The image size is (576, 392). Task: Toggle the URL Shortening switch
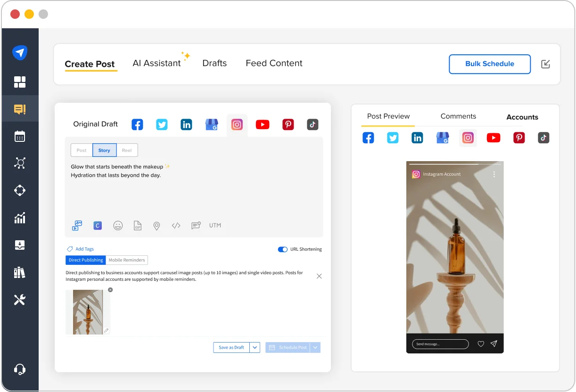pos(282,249)
